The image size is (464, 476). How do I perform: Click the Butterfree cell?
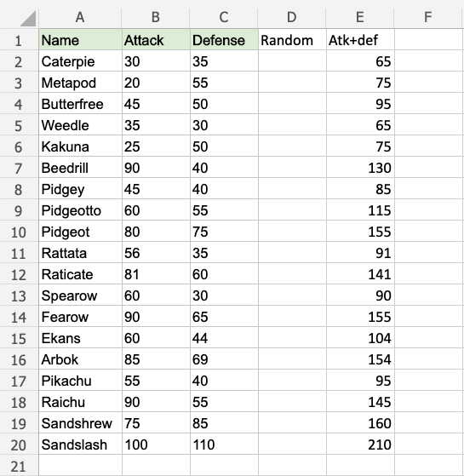point(80,104)
